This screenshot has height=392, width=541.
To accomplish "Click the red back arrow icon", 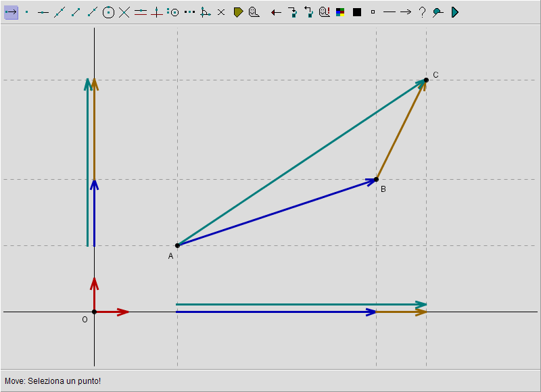I will pos(276,13).
